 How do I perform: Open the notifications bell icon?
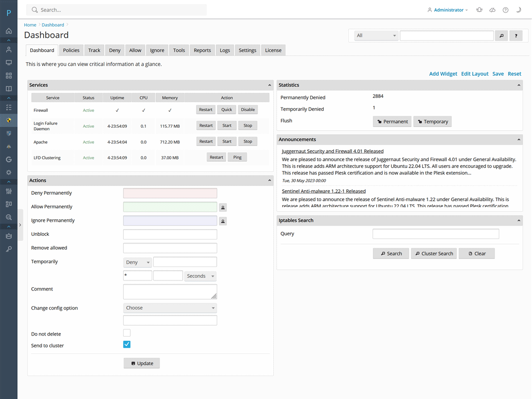479,10
